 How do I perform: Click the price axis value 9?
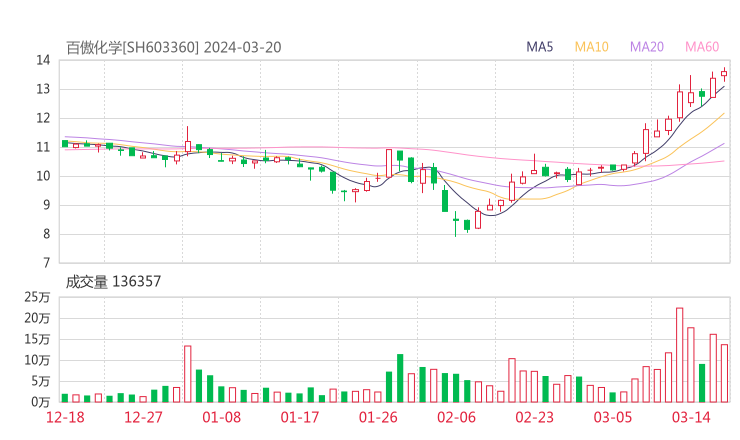click(46, 205)
